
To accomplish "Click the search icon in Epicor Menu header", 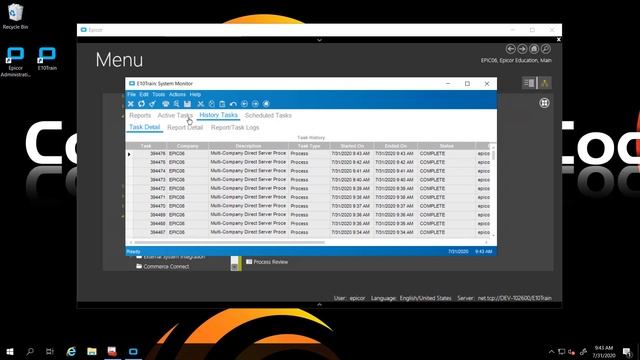I will 546,49.
